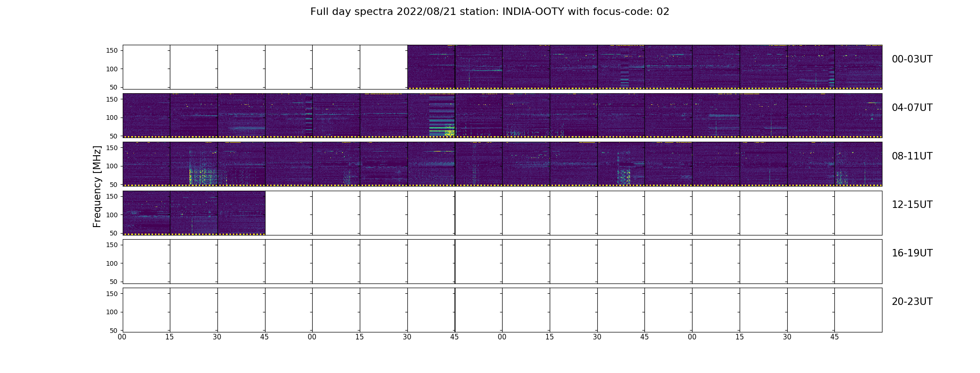
Task: Click the first empty panel in the 16-19UT row
Action: click(147, 262)
